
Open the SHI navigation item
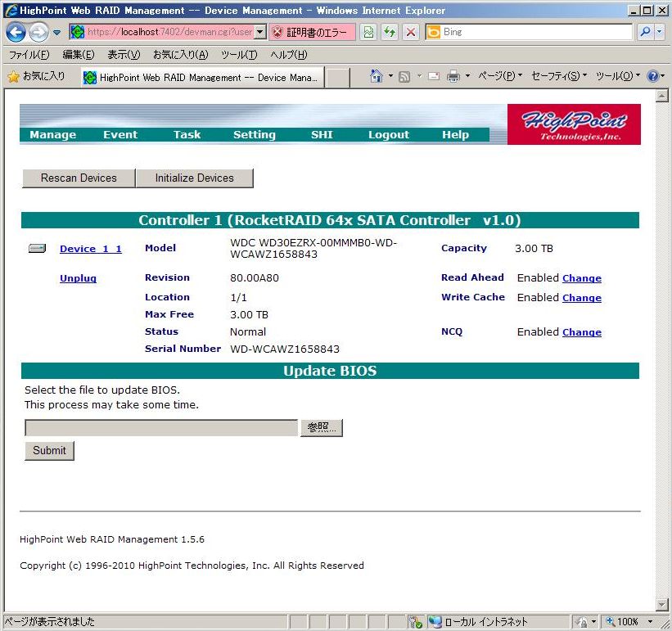[x=322, y=134]
